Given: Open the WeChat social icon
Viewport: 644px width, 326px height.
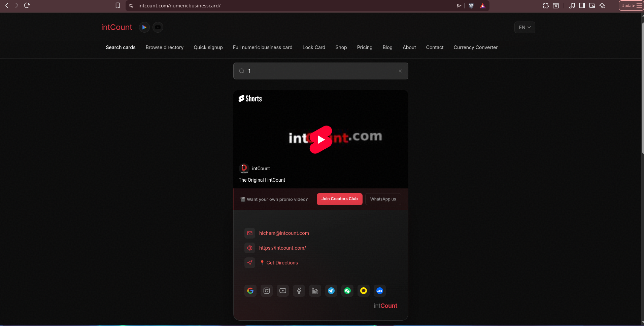Looking at the screenshot, I should coord(347,291).
